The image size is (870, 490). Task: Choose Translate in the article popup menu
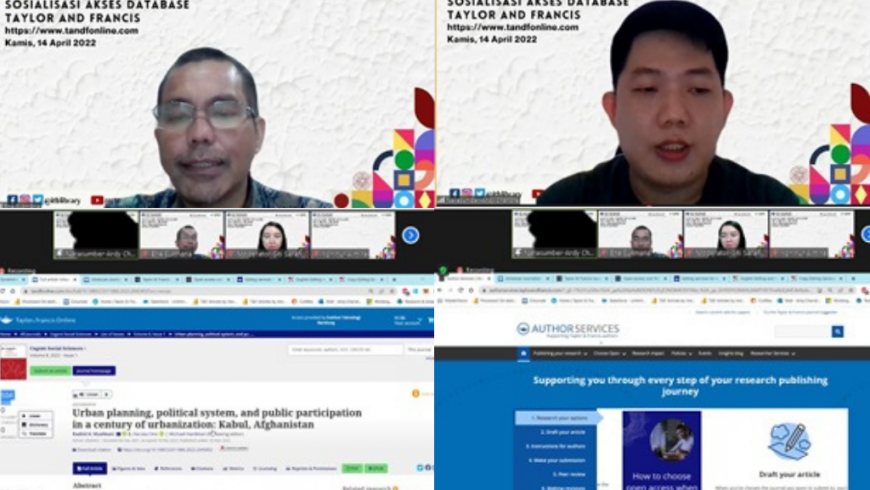pos(36,433)
